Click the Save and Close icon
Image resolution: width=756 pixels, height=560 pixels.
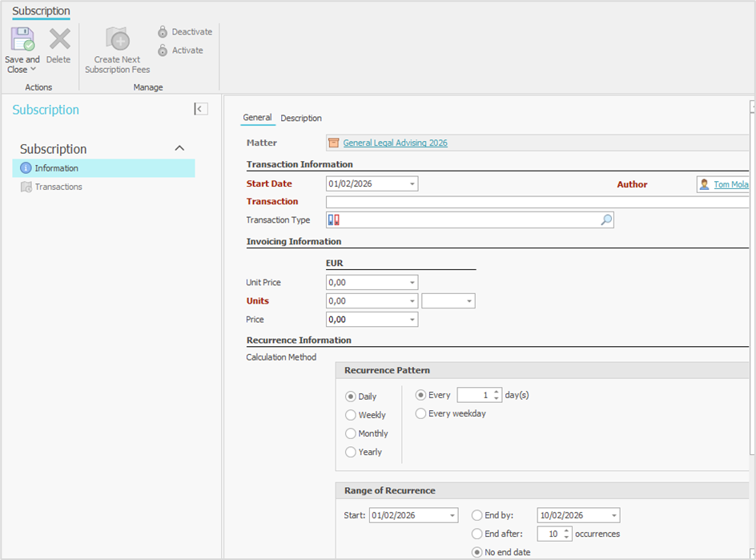pos(22,40)
